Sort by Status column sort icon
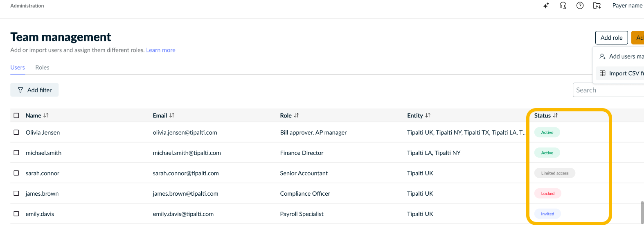The height and width of the screenshot is (226, 644). [x=555, y=115]
